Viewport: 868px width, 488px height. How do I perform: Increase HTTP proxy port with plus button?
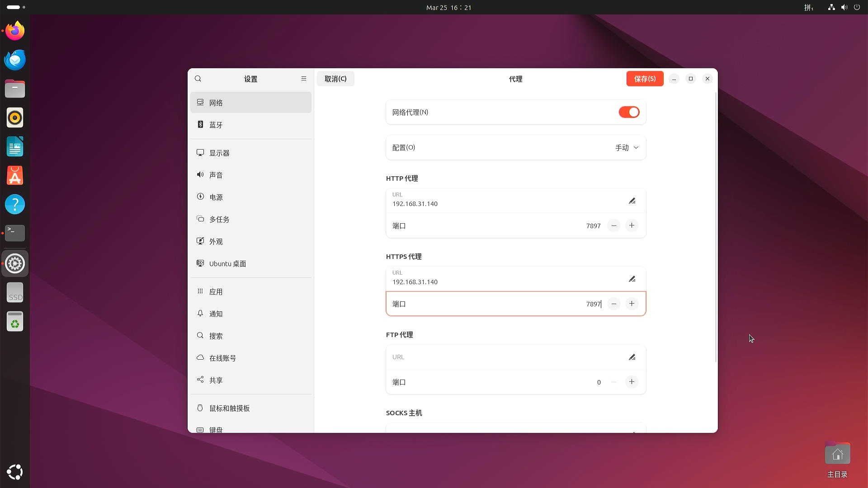632,225
